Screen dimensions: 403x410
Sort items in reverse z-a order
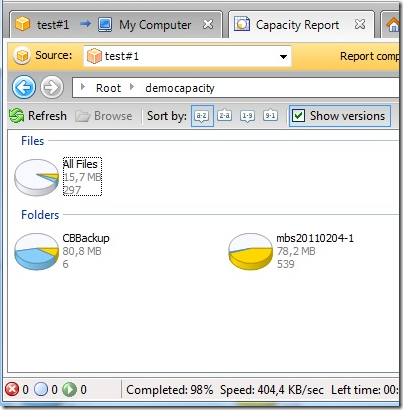tap(225, 116)
